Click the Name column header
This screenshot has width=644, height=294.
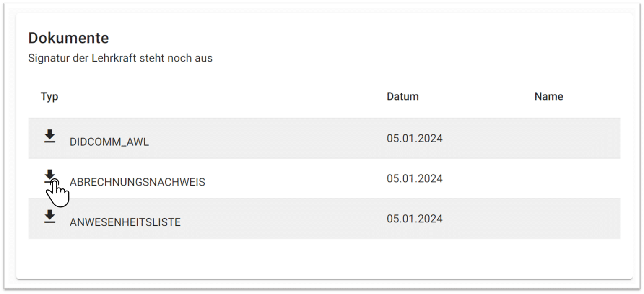(x=548, y=96)
